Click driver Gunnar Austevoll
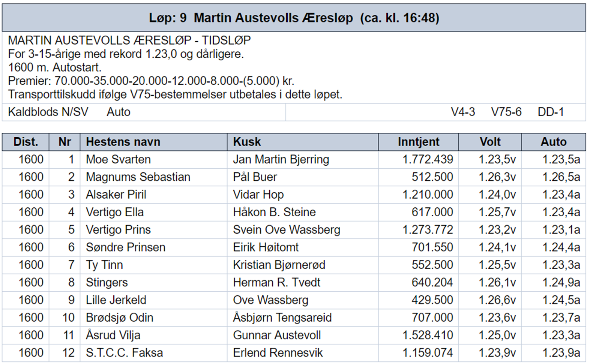This screenshot has width=590, height=364. pyautogui.click(x=277, y=335)
